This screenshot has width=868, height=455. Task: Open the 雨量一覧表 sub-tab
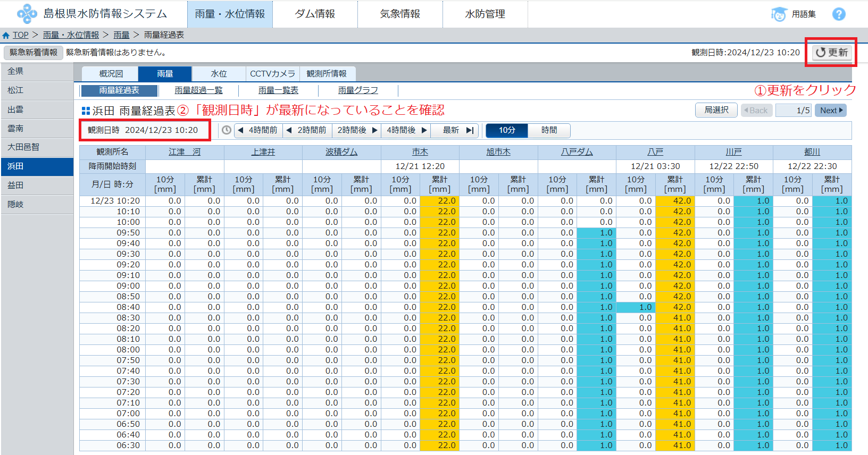pyautogui.click(x=278, y=90)
